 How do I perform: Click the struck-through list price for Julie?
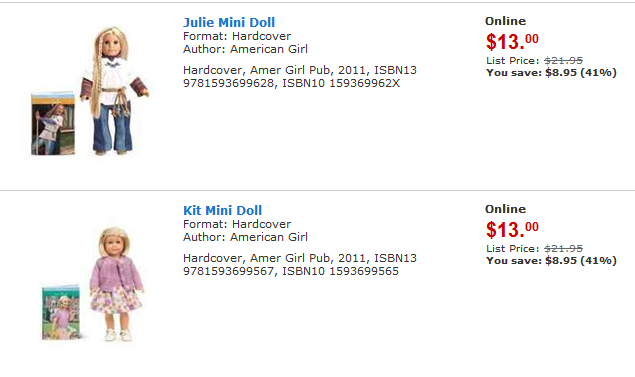(563, 61)
